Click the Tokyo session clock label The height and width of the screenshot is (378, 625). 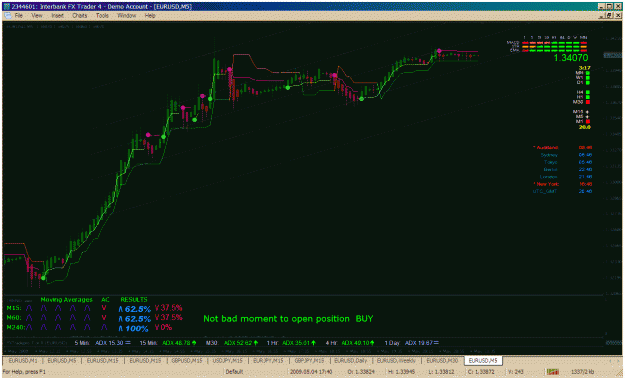550,162
